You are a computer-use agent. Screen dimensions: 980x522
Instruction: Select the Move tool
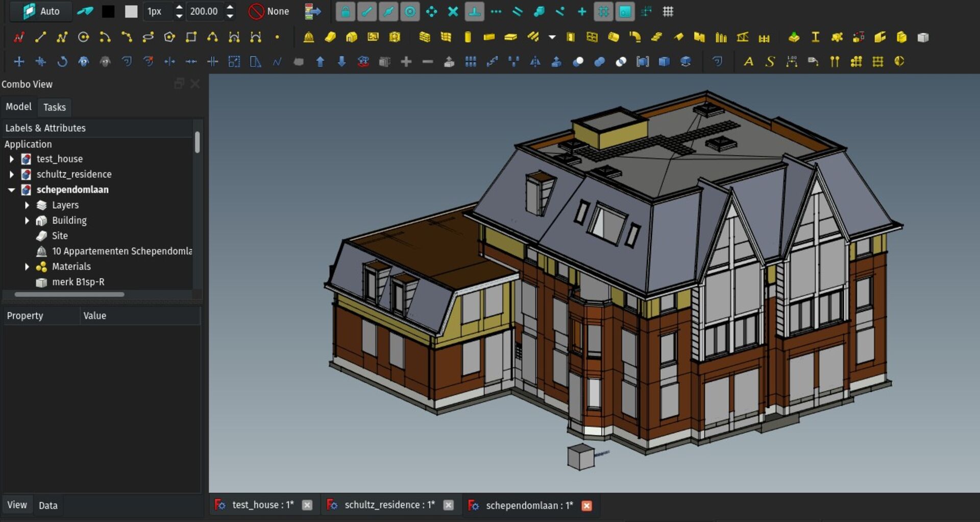(19, 62)
